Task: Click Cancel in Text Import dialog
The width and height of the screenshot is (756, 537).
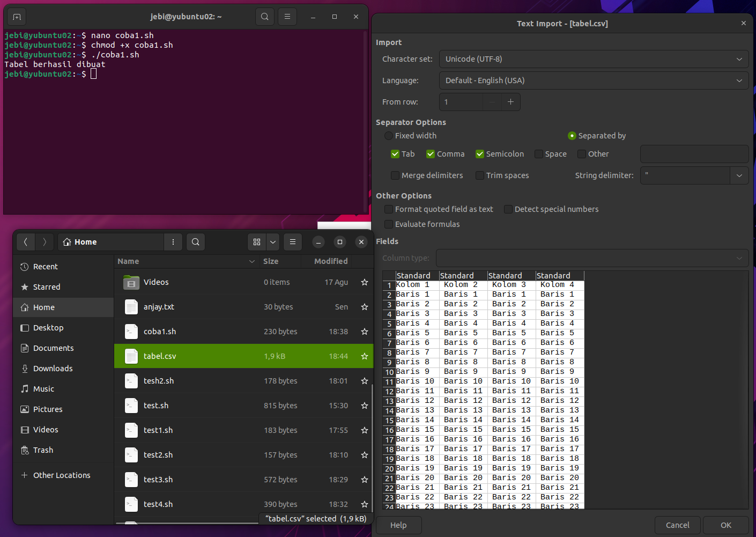Action: click(x=678, y=525)
